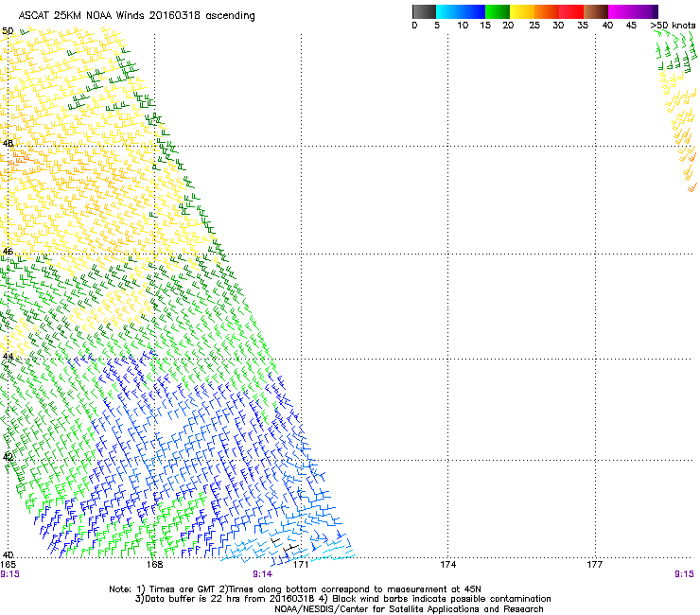The width and height of the screenshot is (700, 615).
Task: Click the longitude label '168'
Action: click(154, 565)
